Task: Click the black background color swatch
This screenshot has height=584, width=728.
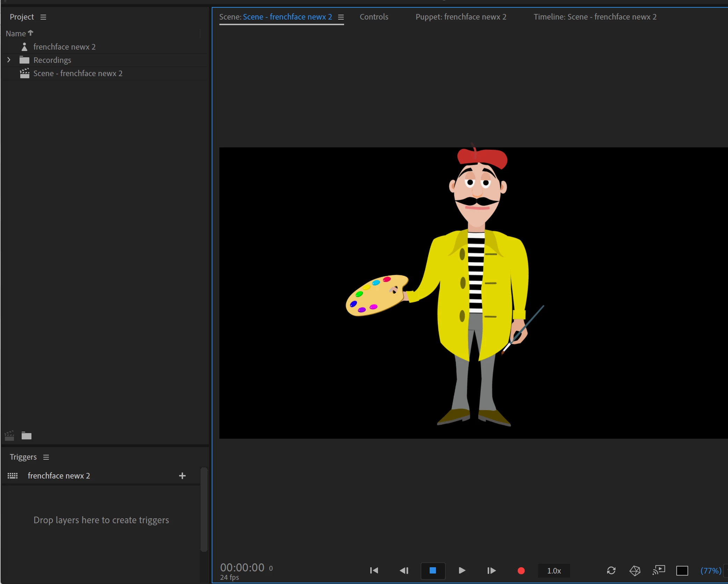Action: tap(682, 571)
